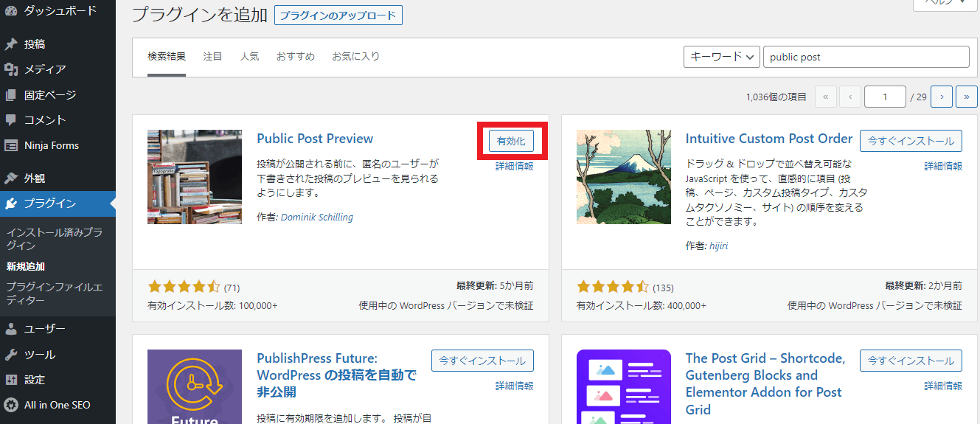Open the Comments bubble icon
This screenshot has height=424, width=980.
coord(11,120)
